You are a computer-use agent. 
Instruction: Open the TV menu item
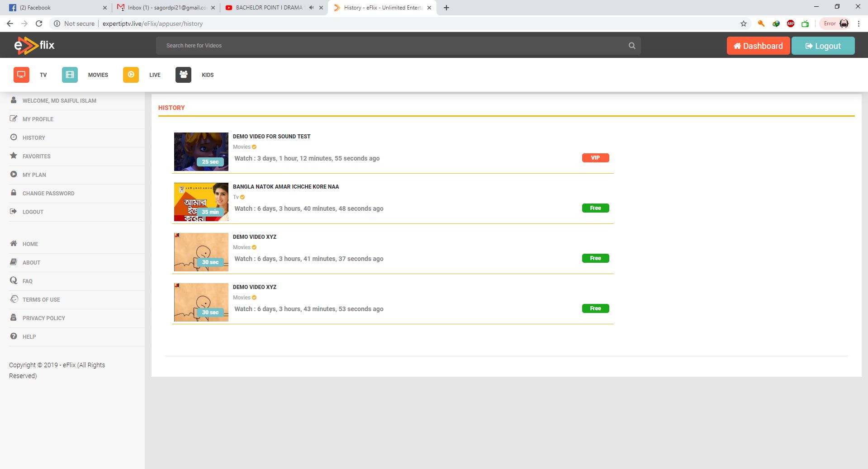click(x=43, y=75)
